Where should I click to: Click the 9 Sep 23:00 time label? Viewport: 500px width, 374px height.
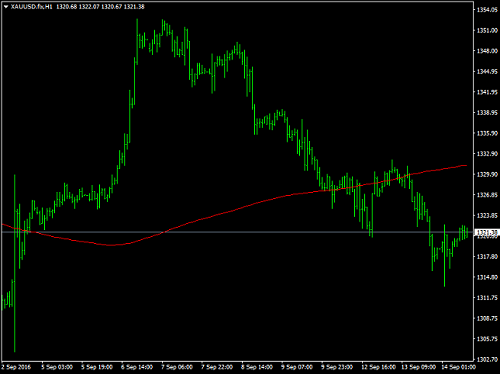(337, 367)
